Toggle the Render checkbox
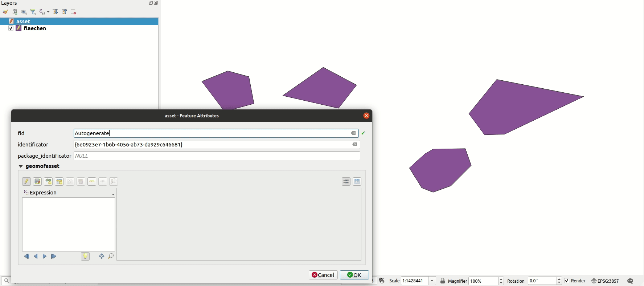 [567, 281]
